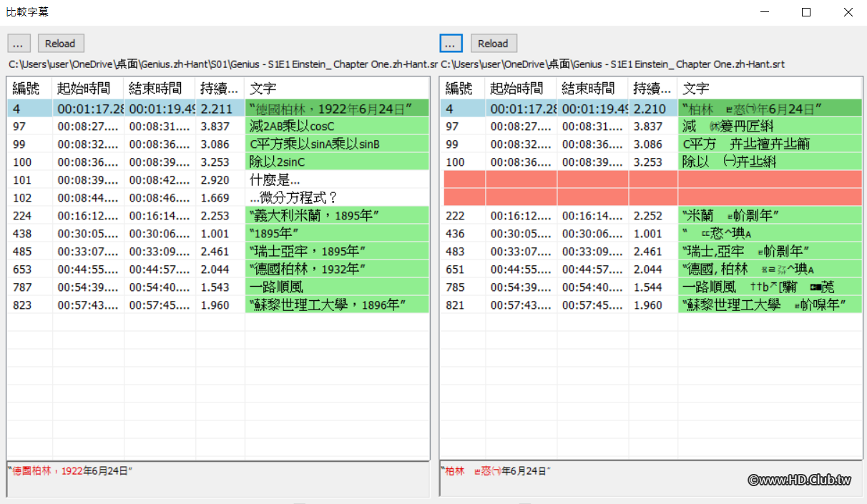Select left row "C平方乘以sinA乘以sinB"
This screenshot has width=867, height=504.
(x=218, y=144)
